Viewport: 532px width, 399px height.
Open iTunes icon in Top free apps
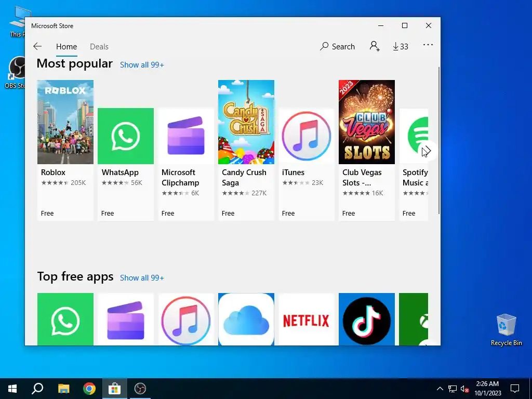click(186, 320)
